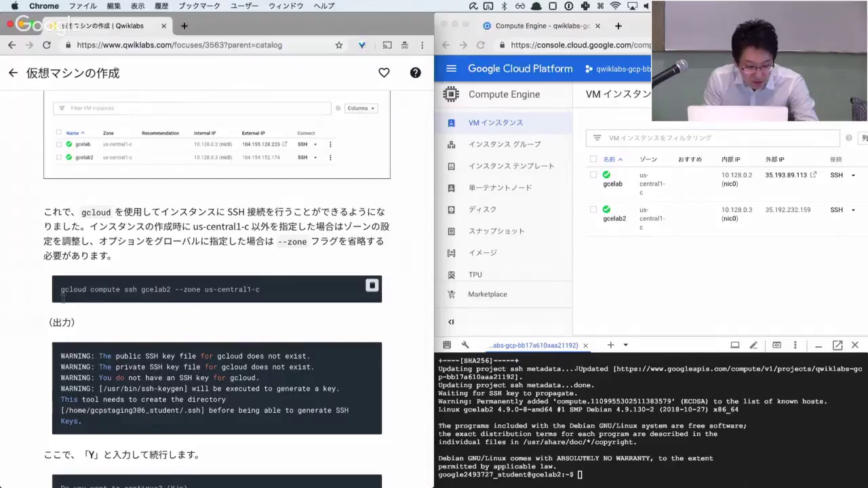Image resolution: width=868 pixels, height=488 pixels.
Task: Open the ファイル menu
Action: [83, 6]
